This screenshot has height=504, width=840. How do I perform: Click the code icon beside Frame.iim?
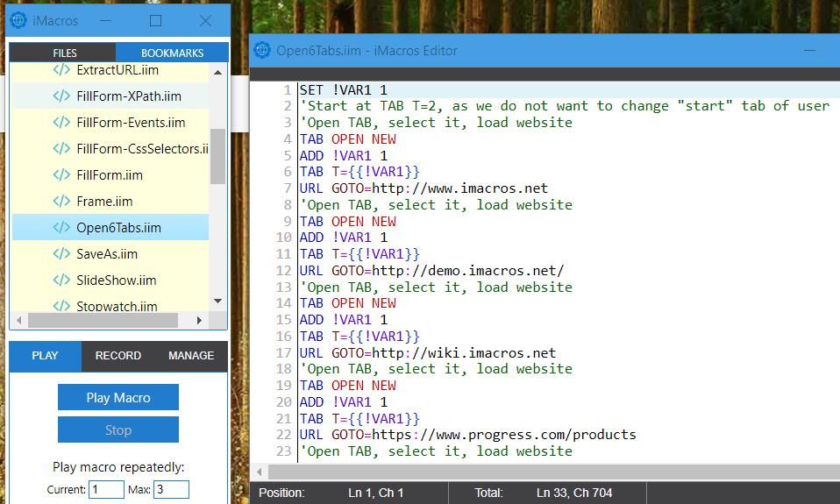(61, 201)
